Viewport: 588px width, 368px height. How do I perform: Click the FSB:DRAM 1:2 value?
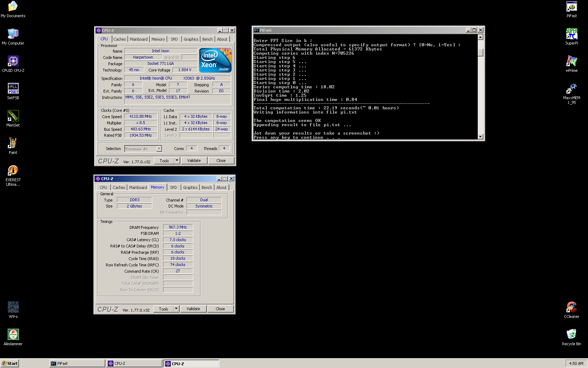(x=178, y=233)
